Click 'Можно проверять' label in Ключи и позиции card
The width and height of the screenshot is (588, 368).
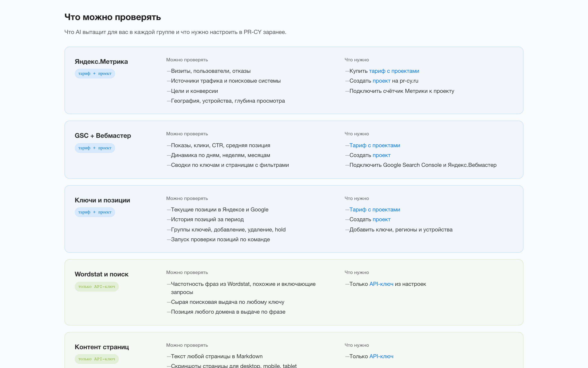click(x=187, y=198)
